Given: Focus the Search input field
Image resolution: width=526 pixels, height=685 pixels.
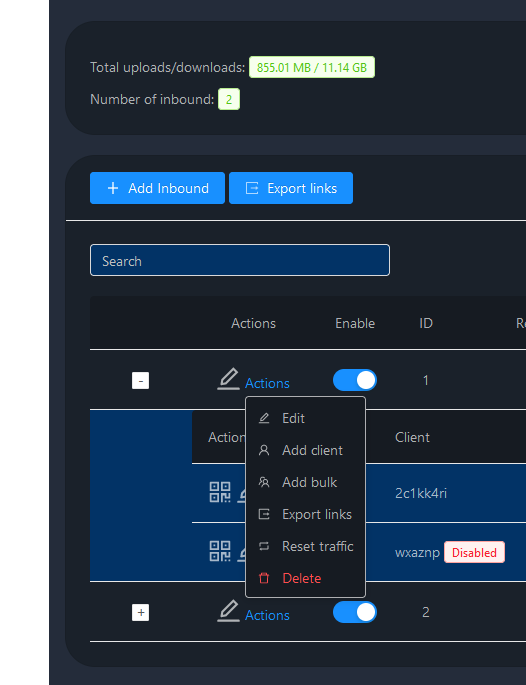Looking at the screenshot, I should coord(240,260).
